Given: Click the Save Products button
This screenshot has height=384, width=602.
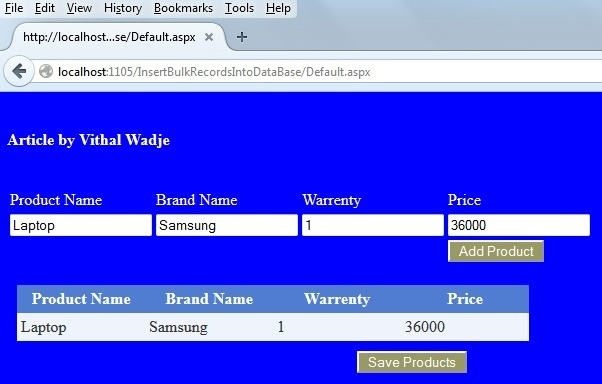Looking at the screenshot, I should [x=412, y=362].
